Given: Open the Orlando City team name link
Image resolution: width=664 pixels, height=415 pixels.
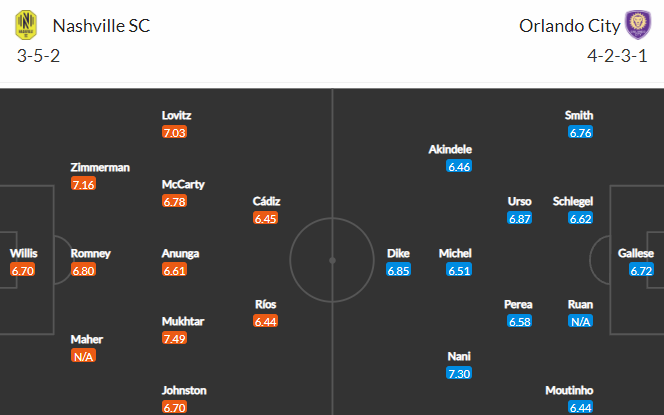Looking at the screenshot, I should tap(570, 26).
